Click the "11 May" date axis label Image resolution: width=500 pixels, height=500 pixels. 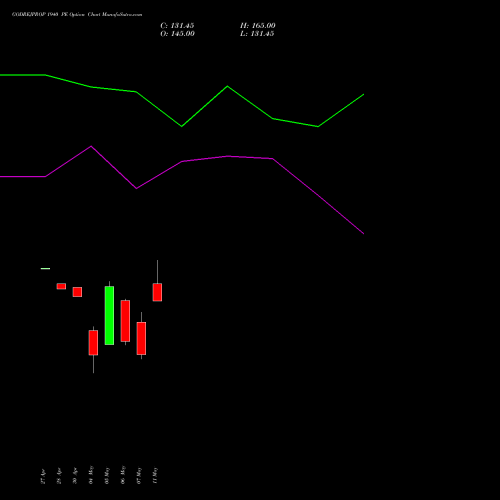155,475
